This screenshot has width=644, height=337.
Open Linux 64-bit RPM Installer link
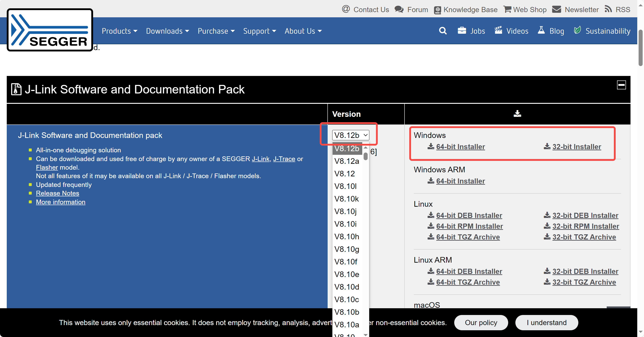click(x=470, y=226)
